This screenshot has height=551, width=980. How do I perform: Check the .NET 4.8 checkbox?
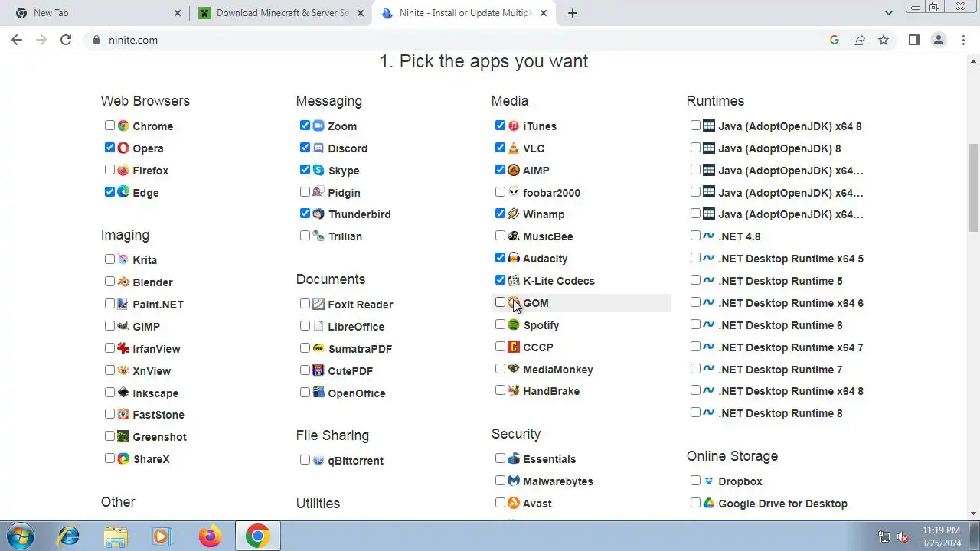tap(696, 236)
